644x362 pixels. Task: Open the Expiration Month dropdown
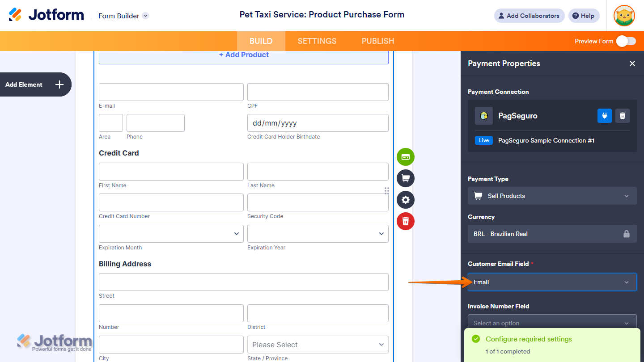click(171, 234)
